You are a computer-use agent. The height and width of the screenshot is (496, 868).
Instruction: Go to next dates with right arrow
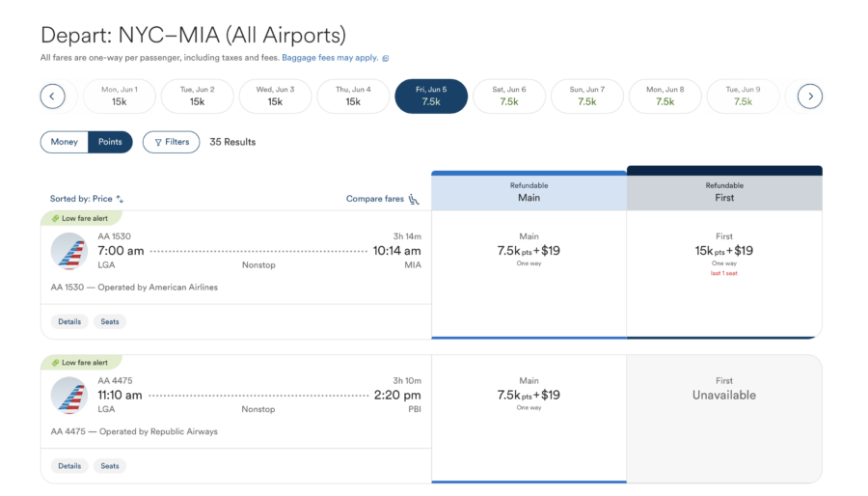click(810, 96)
